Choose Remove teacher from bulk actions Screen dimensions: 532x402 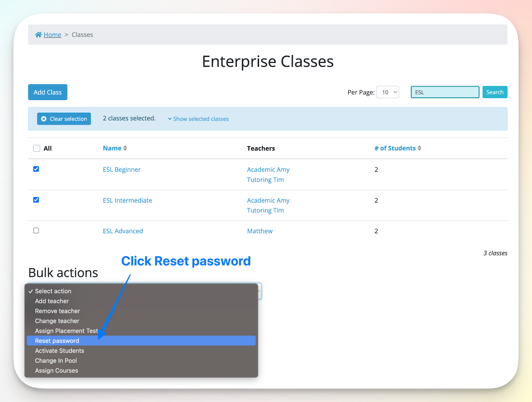click(x=141, y=311)
